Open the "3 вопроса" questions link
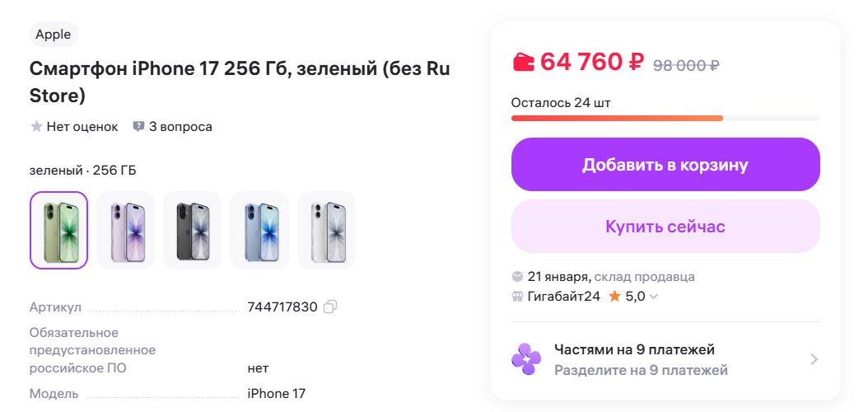The image size is (868, 412). (x=180, y=127)
